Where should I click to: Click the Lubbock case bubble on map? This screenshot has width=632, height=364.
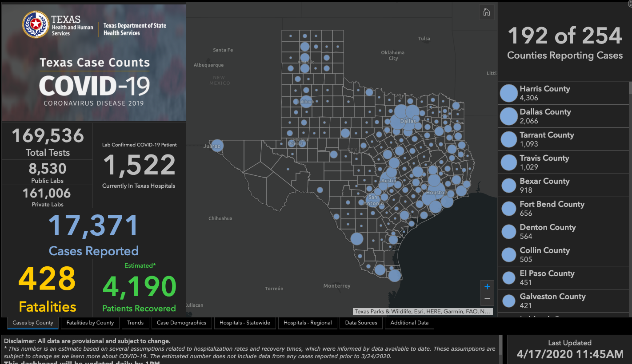306,102
